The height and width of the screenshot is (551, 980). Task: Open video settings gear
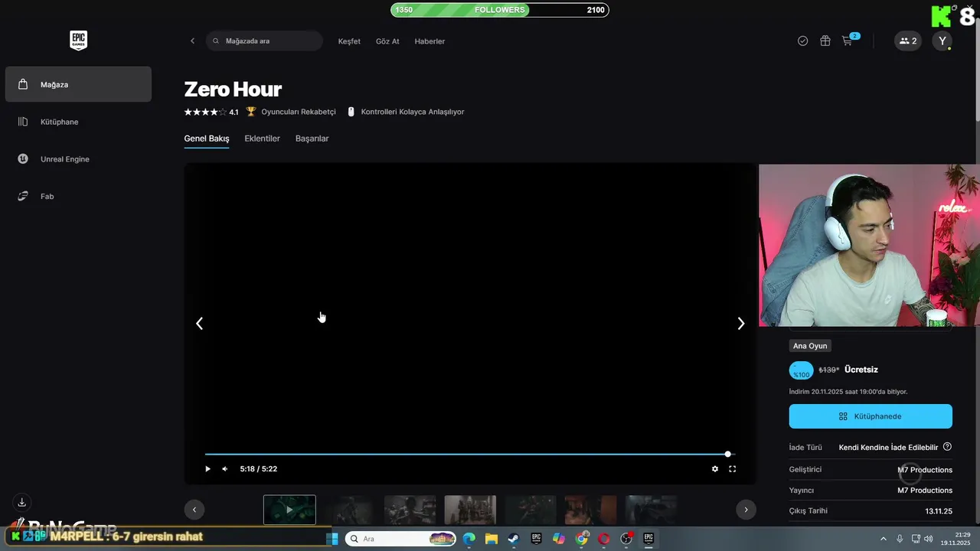point(715,469)
